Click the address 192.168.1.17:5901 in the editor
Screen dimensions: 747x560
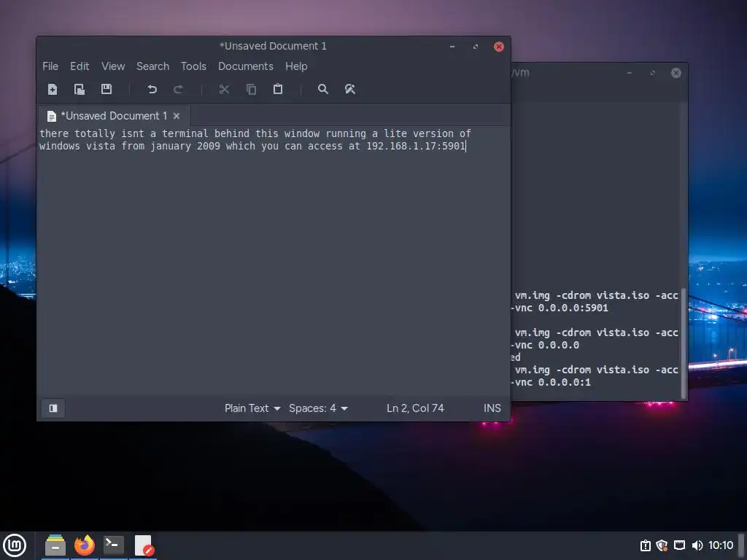pyautogui.click(x=415, y=146)
